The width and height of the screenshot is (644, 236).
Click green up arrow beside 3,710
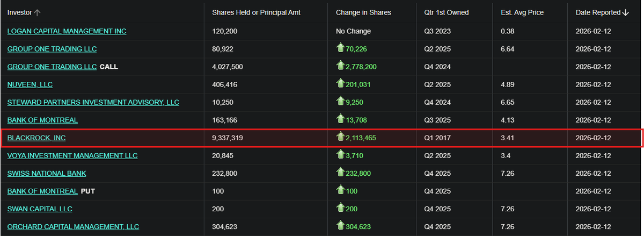coord(340,155)
